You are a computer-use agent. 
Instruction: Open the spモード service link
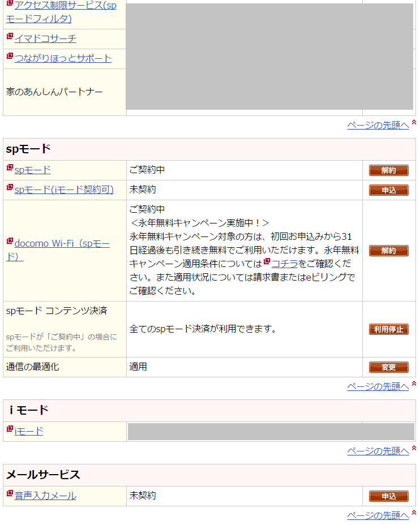coord(32,170)
